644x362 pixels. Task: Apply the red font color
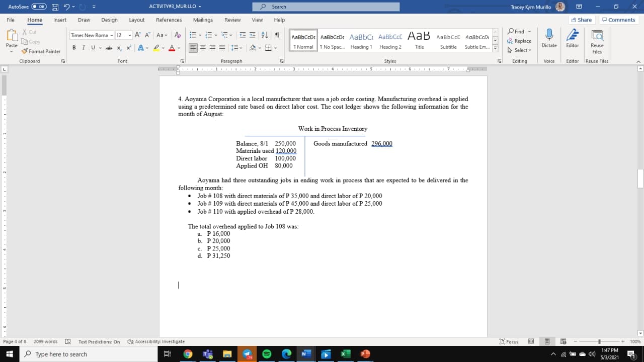click(172, 48)
